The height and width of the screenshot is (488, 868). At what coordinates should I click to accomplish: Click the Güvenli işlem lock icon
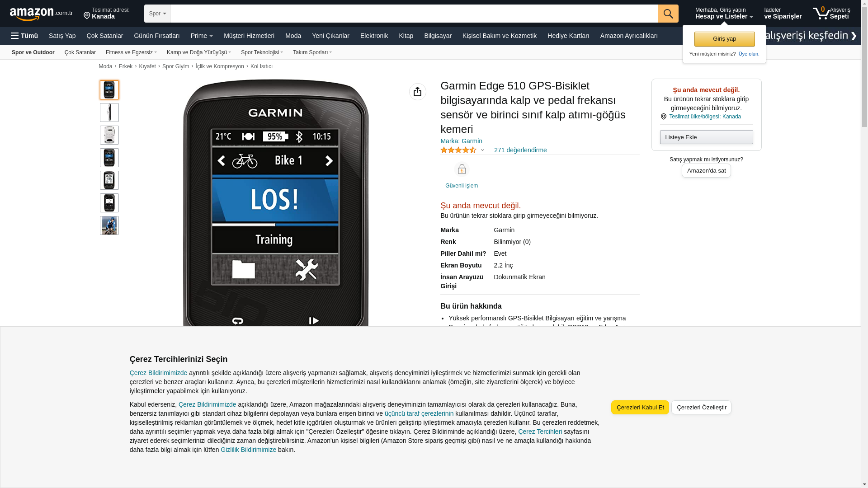pos(462,169)
